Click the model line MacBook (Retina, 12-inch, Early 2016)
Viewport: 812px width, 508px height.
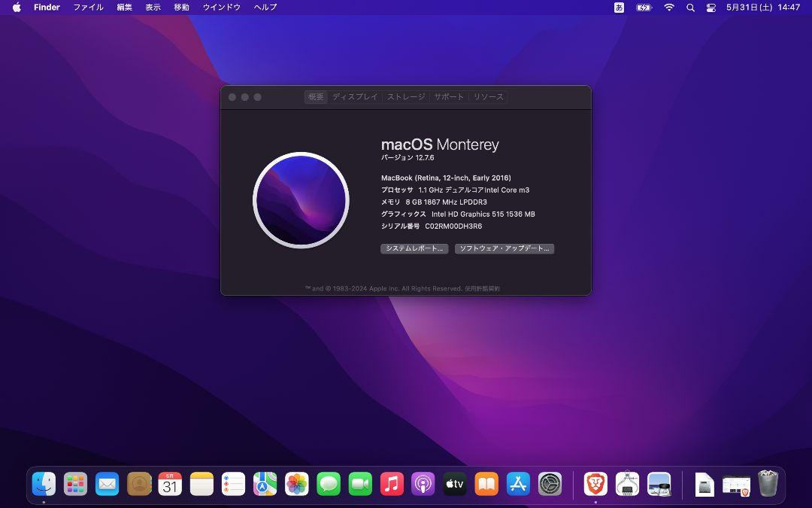point(446,178)
